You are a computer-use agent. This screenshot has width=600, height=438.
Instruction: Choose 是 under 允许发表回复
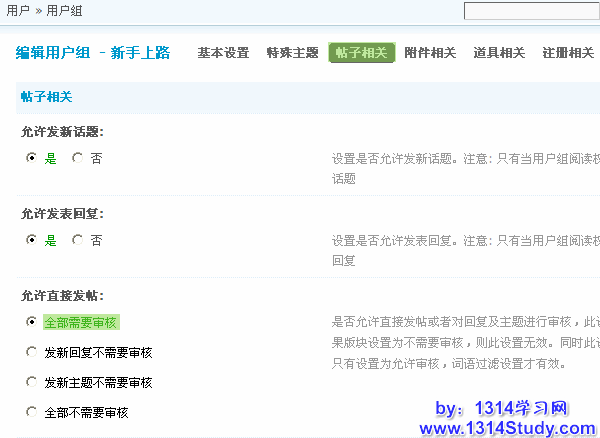click(31, 240)
